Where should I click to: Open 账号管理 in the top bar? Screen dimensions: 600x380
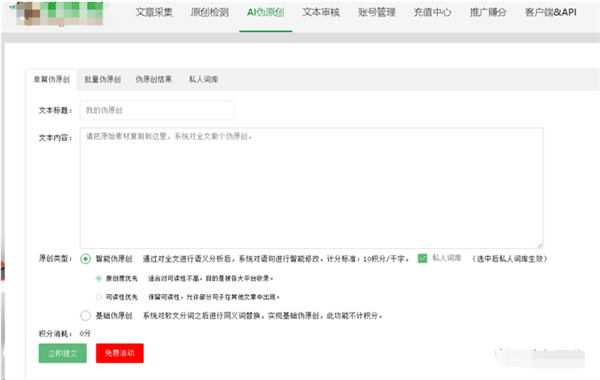pyautogui.click(x=377, y=12)
